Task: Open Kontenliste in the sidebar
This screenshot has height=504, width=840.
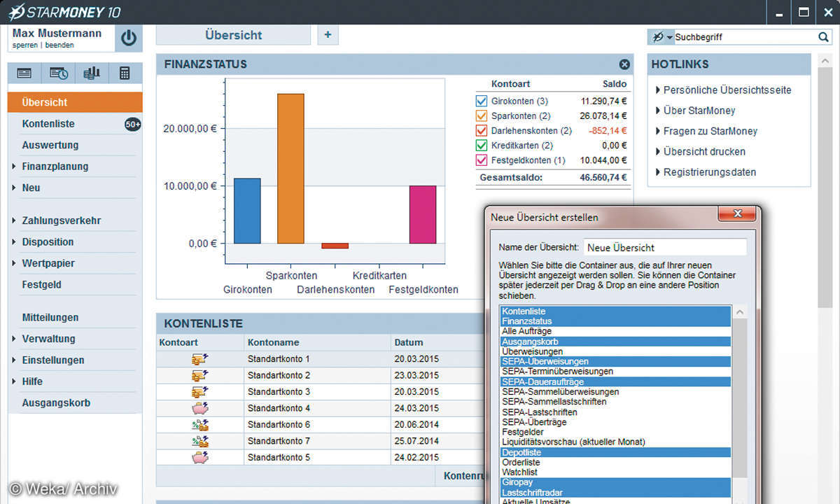Action: click(48, 124)
